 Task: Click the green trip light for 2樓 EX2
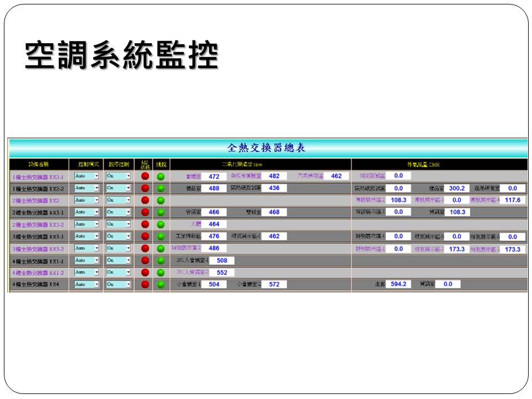(161, 201)
